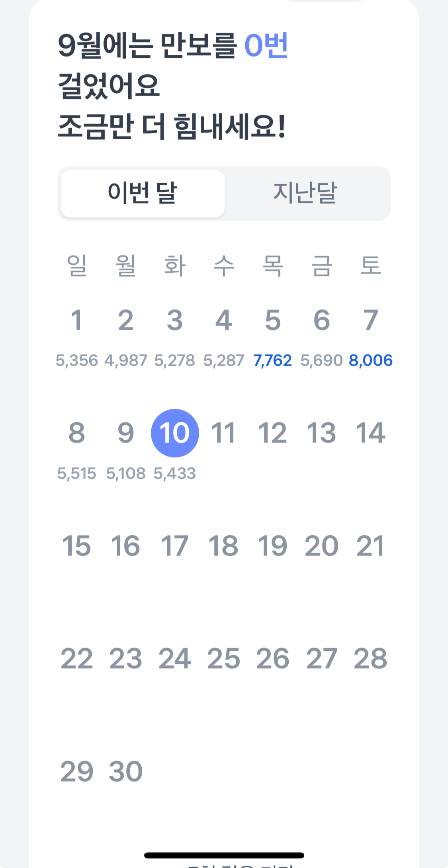This screenshot has height=868, width=448.
Task: Tap date 28 on the calendar
Action: [x=370, y=659]
